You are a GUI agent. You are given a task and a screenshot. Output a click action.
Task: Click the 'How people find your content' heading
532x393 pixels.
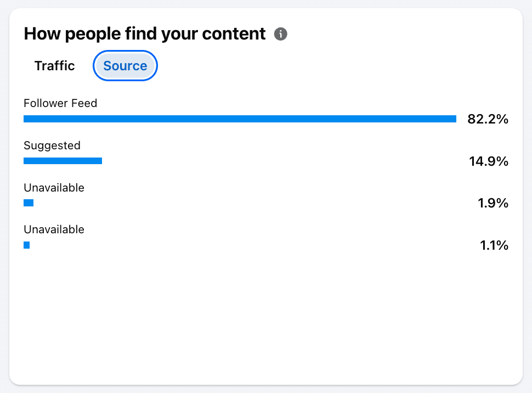pos(145,34)
